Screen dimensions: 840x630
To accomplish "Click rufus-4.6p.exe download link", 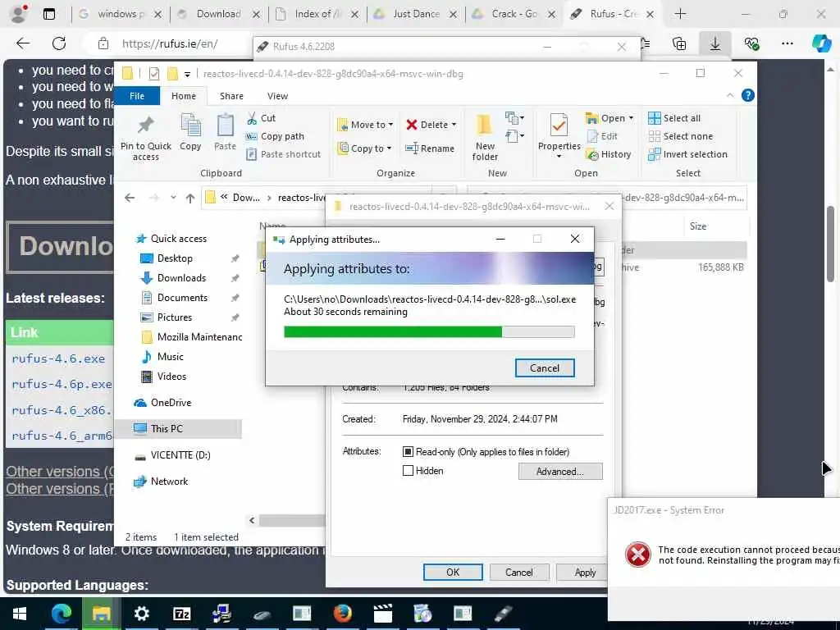I will pos(62,385).
